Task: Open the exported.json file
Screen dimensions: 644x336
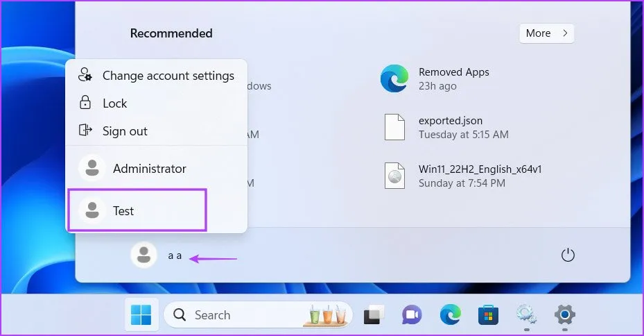Action: 450,127
